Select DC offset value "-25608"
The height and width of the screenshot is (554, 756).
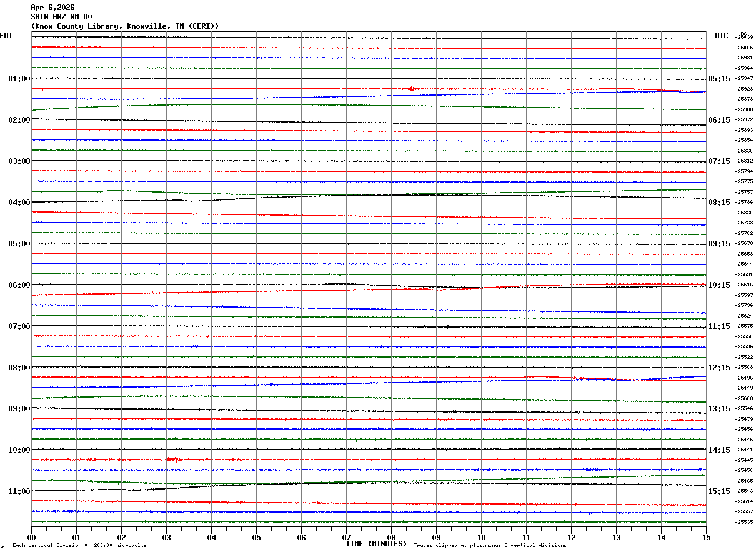[744, 398]
